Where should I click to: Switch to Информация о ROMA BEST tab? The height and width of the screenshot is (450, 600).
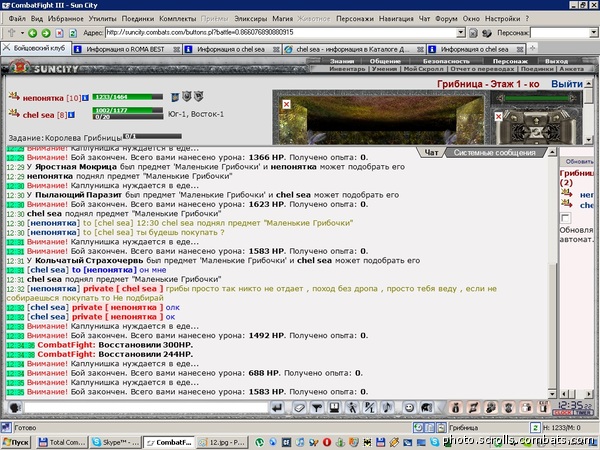[x=125, y=49]
